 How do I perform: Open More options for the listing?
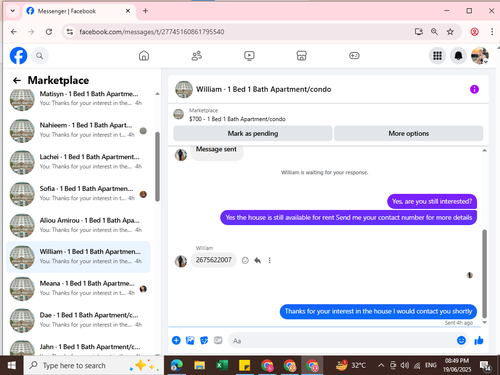tap(409, 133)
